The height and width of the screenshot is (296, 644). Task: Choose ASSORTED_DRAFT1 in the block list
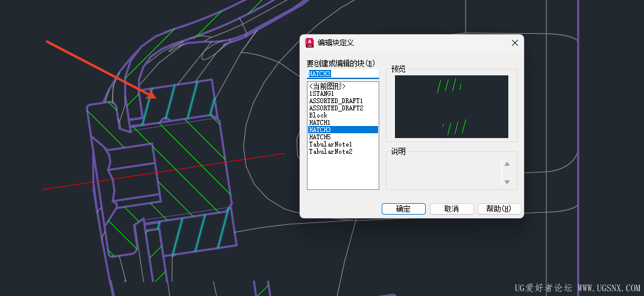tap(336, 101)
